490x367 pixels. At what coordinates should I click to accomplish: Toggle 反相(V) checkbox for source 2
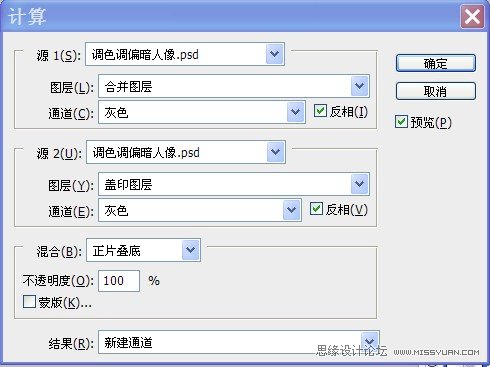coord(316,209)
